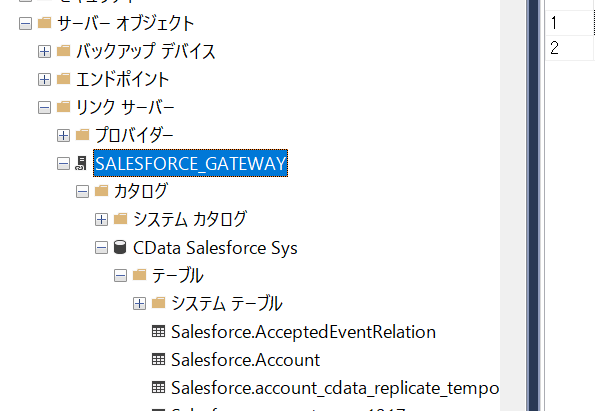Collapse the サーバー オブジェクト node
595x411 pixels.
click(25, 24)
